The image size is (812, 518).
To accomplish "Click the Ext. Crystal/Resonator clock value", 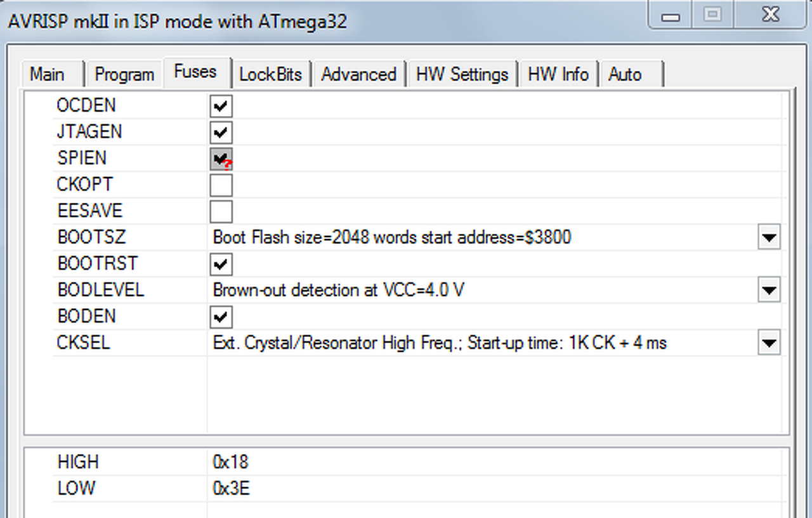I will (483, 343).
